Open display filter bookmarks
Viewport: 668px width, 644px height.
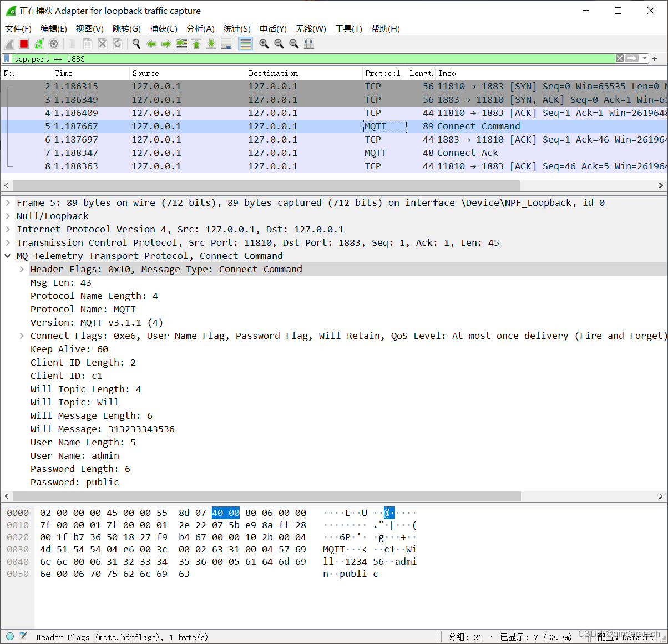7,58
